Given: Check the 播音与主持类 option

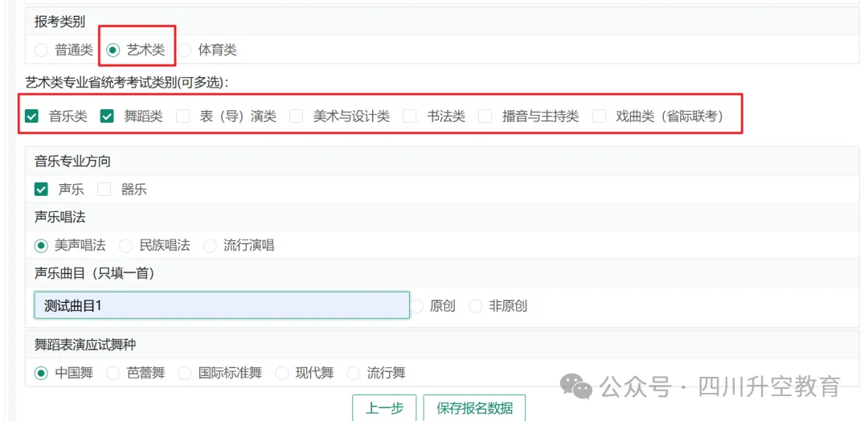Looking at the screenshot, I should pos(485,116).
